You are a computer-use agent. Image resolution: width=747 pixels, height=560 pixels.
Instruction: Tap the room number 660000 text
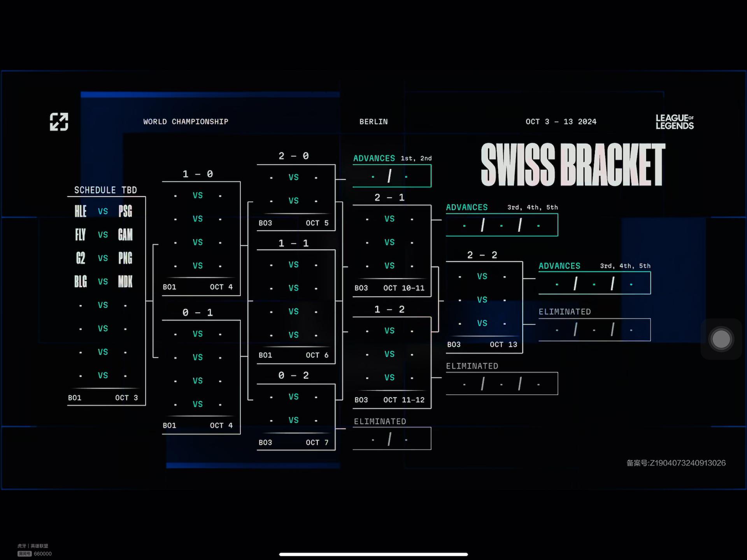[43, 554]
